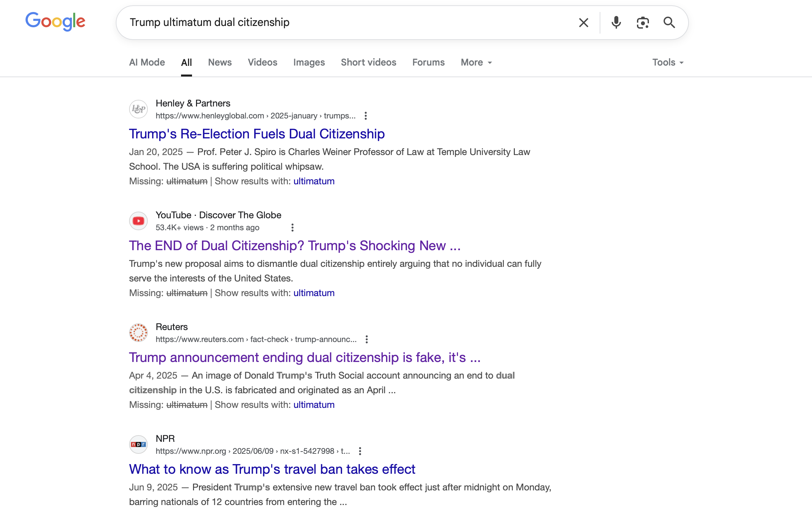Open Reuters fake dual citizenship fact-check link
The width and height of the screenshot is (812, 517).
pos(304,357)
